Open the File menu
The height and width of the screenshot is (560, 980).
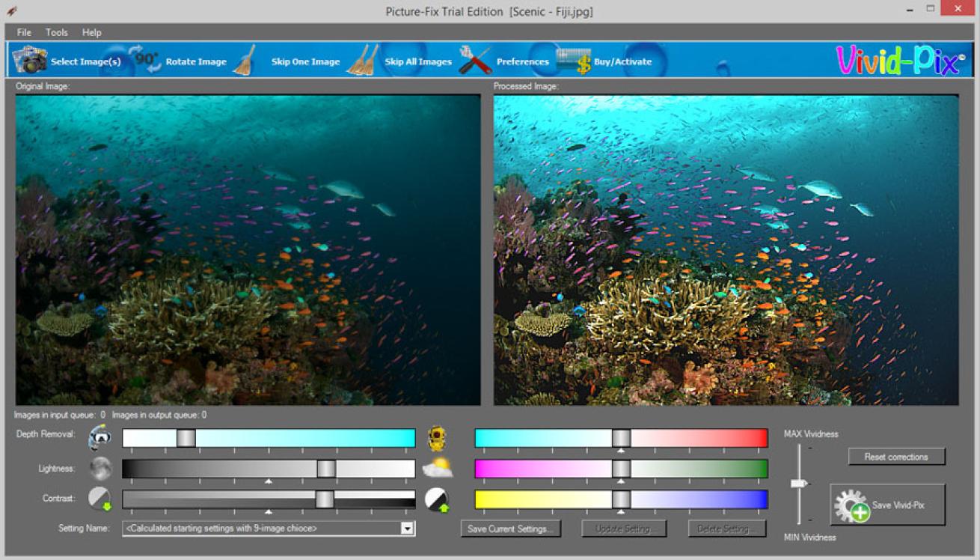click(x=24, y=32)
